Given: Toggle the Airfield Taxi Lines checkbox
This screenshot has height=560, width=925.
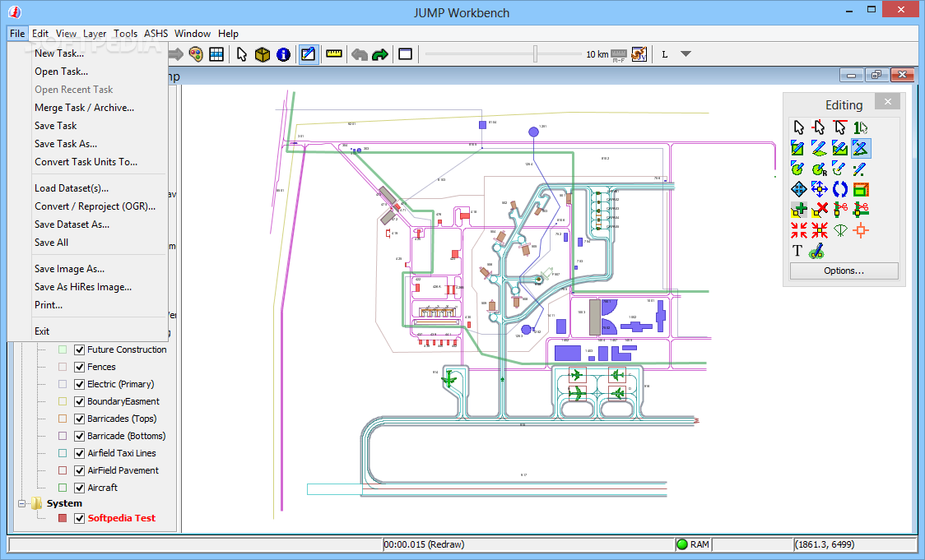Looking at the screenshot, I should [x=80, y=453].
